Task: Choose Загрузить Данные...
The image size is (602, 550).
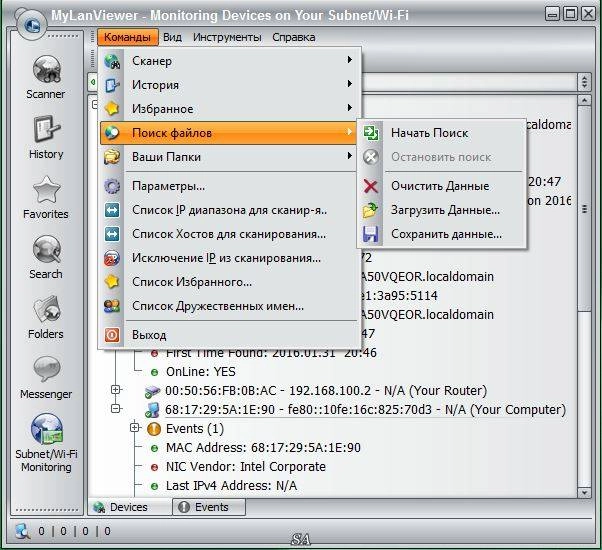Action: click(x=442, y=210)
